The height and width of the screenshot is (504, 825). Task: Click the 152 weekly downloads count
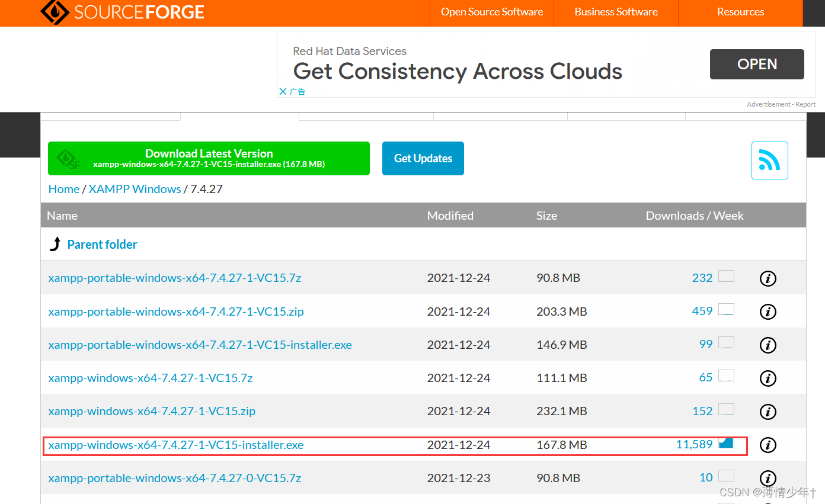tap(702, 411)
